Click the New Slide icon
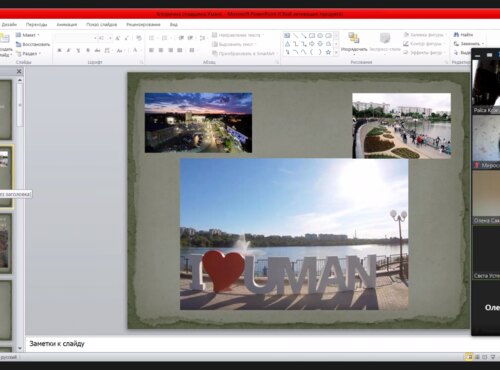This screenshot has width=500, height=370. (x=5, y=38)
